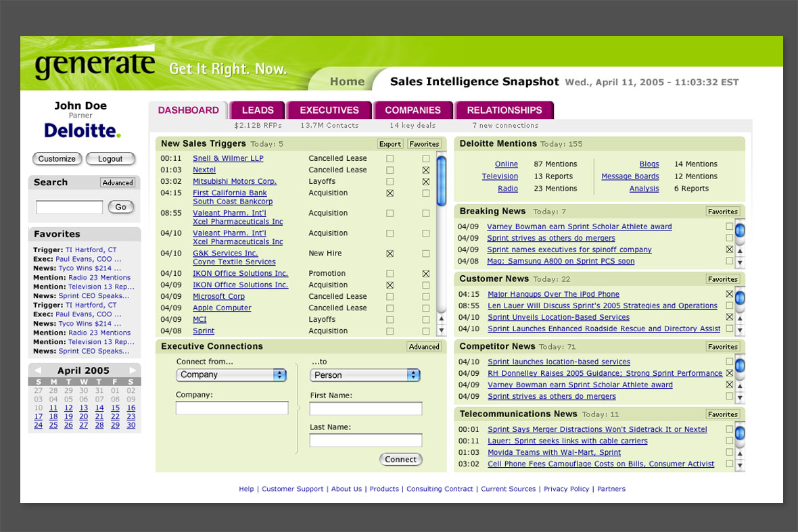Uncheck export box for G&K Services Inc.
The width and height of the screenshot is (798, 532).
tap(390, 253)
